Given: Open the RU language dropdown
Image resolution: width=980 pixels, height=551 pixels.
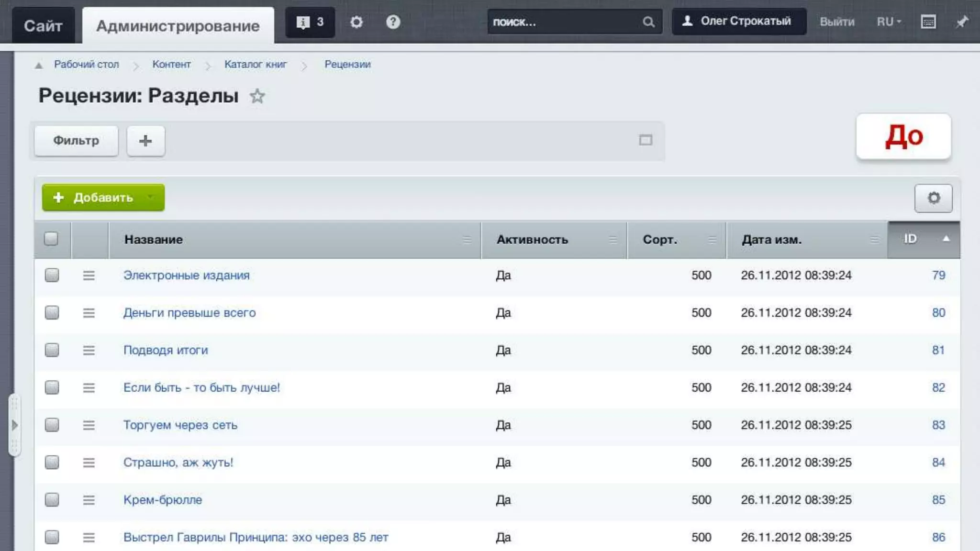Looking at the screenshot, I should pos(889,22).
